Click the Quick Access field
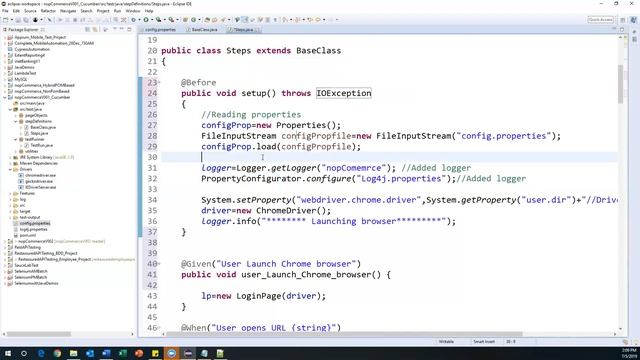 click(600, 20)
